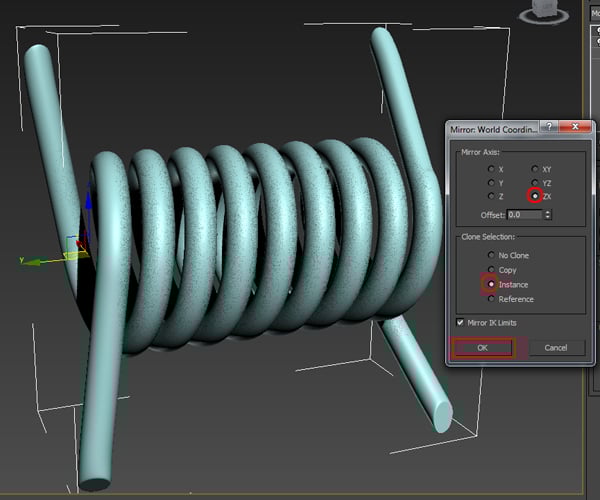
Task: Toggle the Mirror IK Limits checkbox
Action: click(460, 323)
